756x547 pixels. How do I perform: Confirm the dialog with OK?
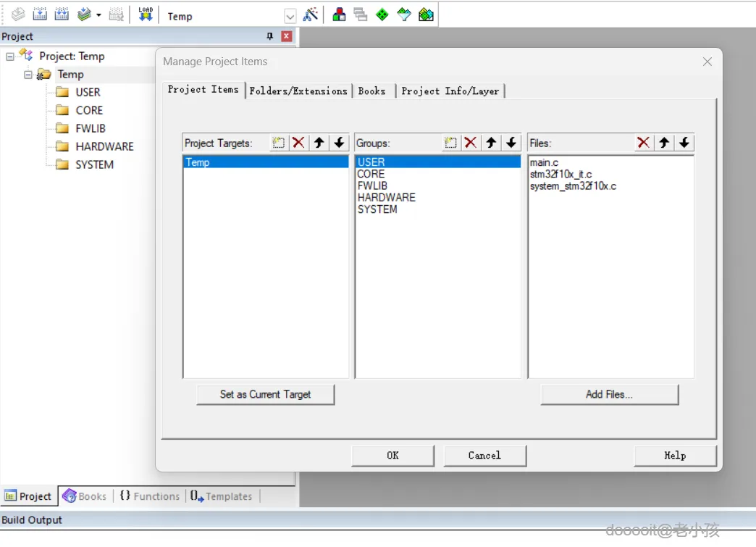click(x=393, y=456)
